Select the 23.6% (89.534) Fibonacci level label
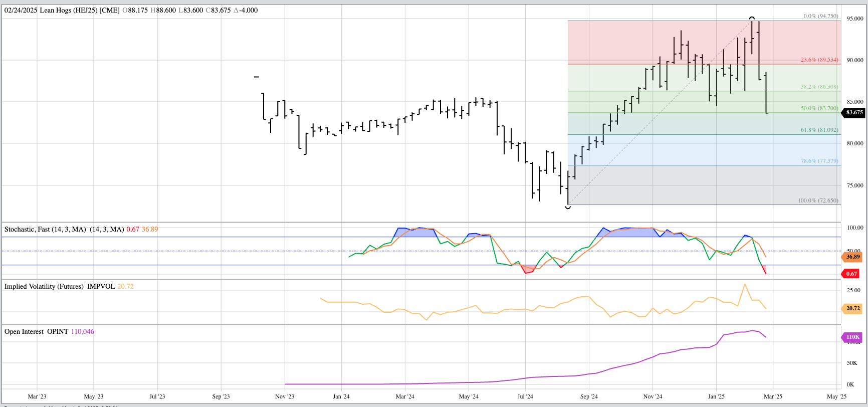Image resolution: width=868 pixels, height=407 pixels. pyautogui.click(x=819, y=60)
